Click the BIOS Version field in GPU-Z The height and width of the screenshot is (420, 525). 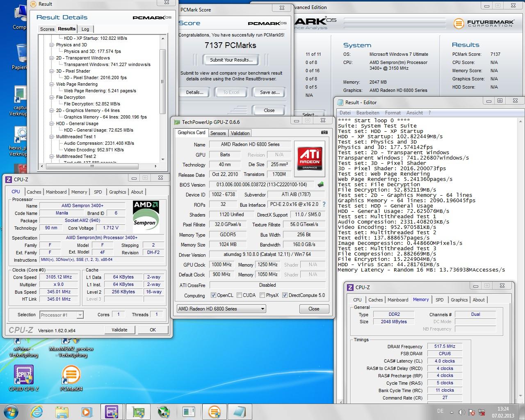click(x=262, y=185)
